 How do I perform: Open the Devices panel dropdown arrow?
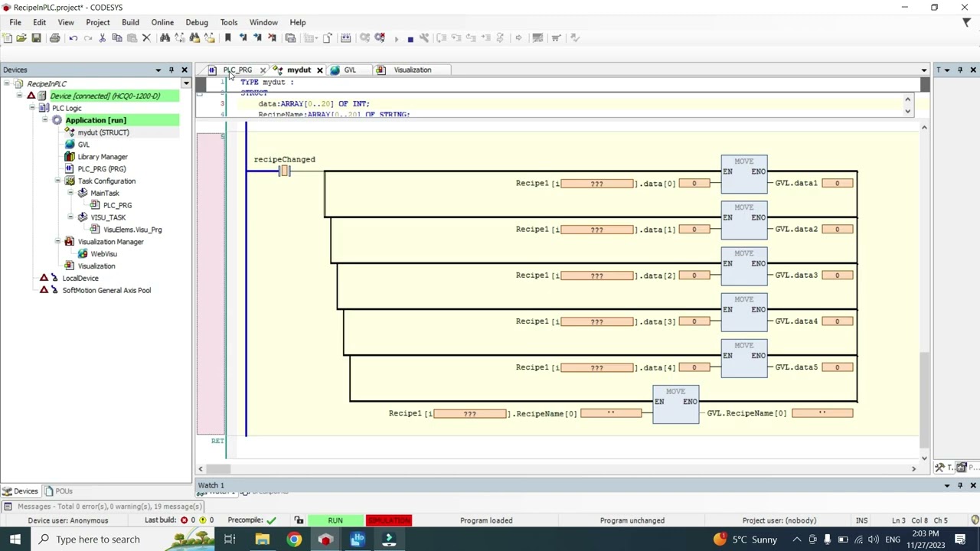158,70
